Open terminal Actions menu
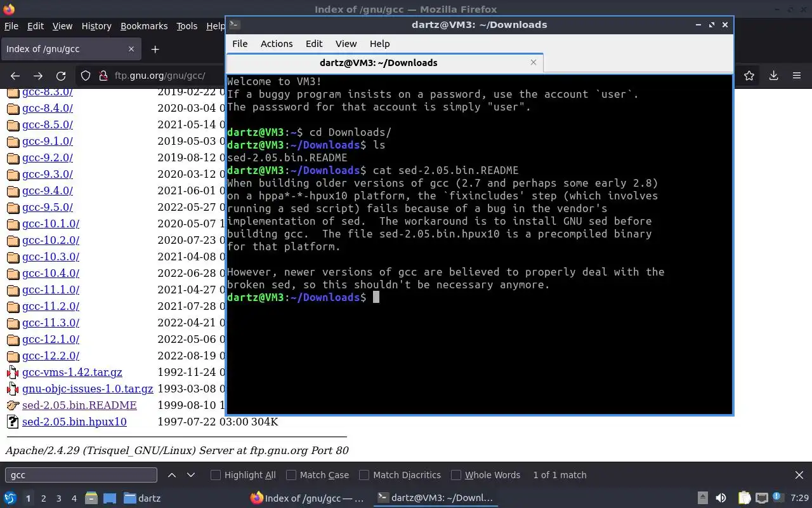 tap(277, 44)
